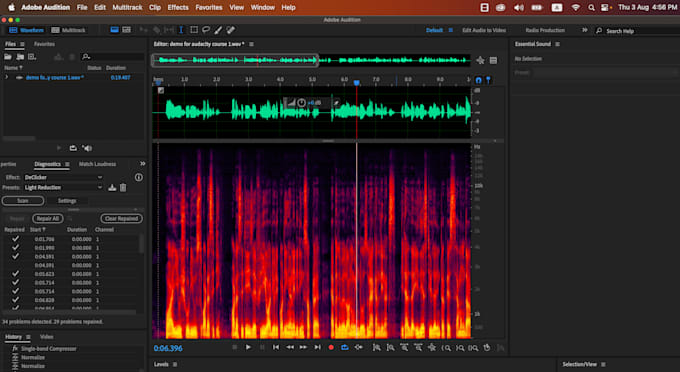Pin the HUD using its pin icon
This screenshot has height=372, width=680.
pos(336,103)
